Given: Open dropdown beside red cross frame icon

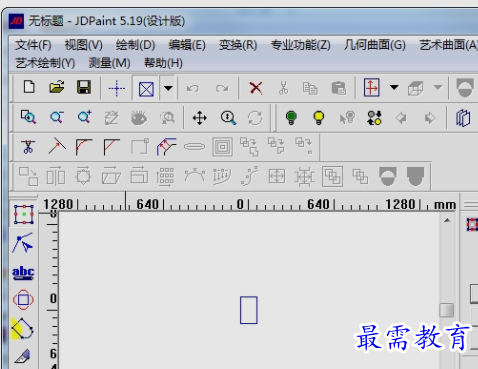Looking at the screenshot, I should tap(394, 88).
